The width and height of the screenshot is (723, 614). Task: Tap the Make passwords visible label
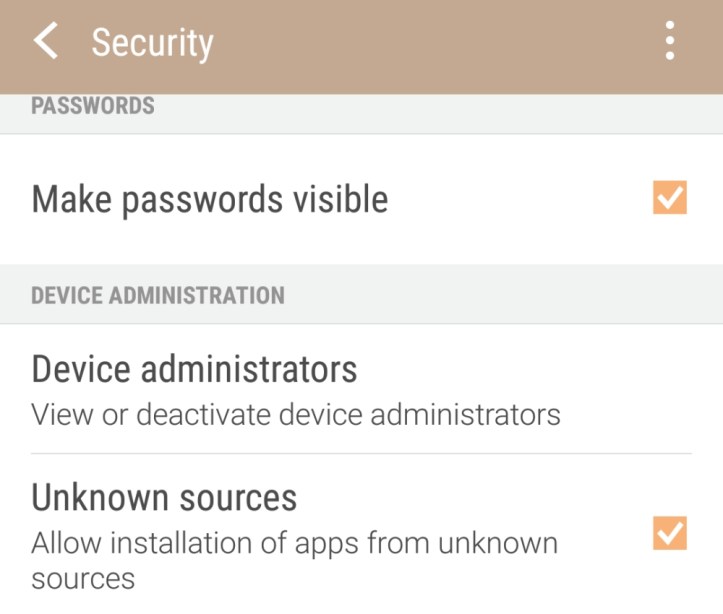[209, 199]
